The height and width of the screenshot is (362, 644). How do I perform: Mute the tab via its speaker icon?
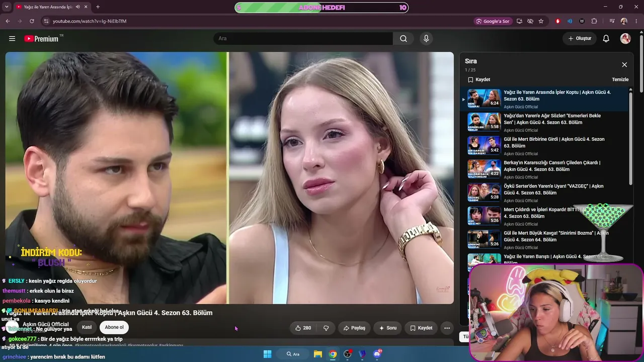pyautogui.click(x=78, y=7)
